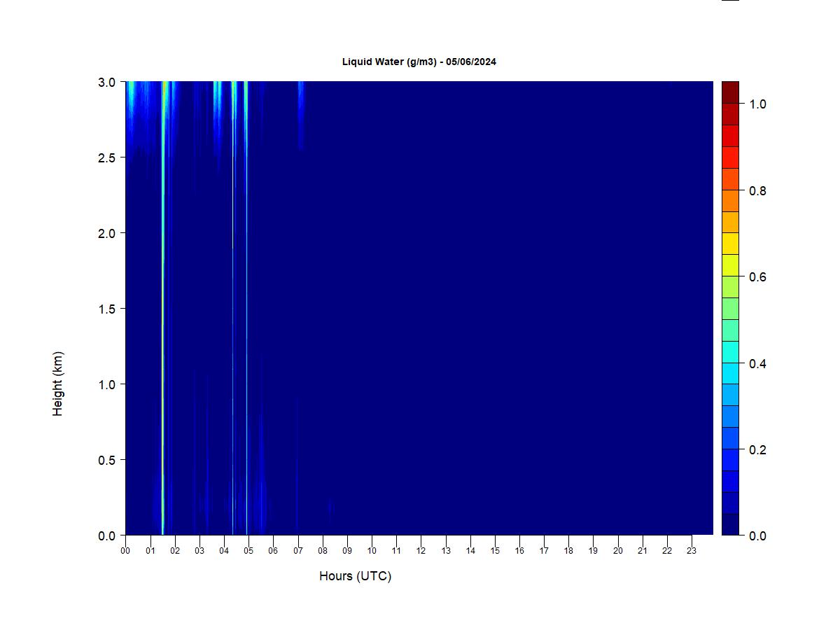Click the 'Height (km)' y-axis label
Viewport: 840px width, 630px height.
[x=57, y=384]
